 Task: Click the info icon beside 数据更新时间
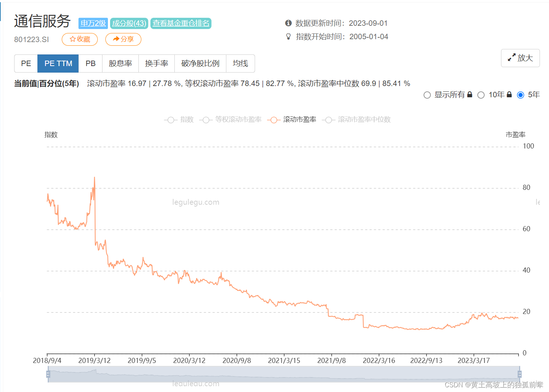[x=288, y=23]
